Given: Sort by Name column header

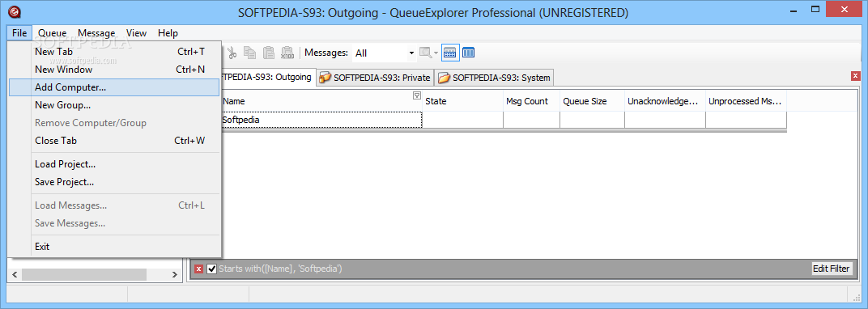Looking at the screenshot, I should pos(321,101).
